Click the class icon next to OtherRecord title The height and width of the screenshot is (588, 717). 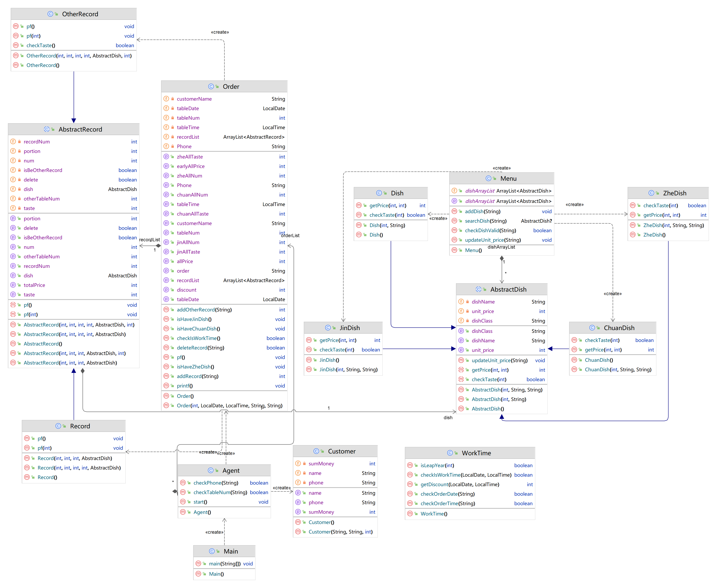[50, 14]
